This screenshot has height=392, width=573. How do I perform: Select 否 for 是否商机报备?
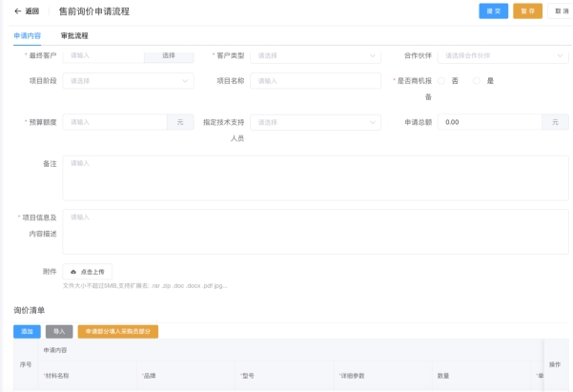pos(442,81)
